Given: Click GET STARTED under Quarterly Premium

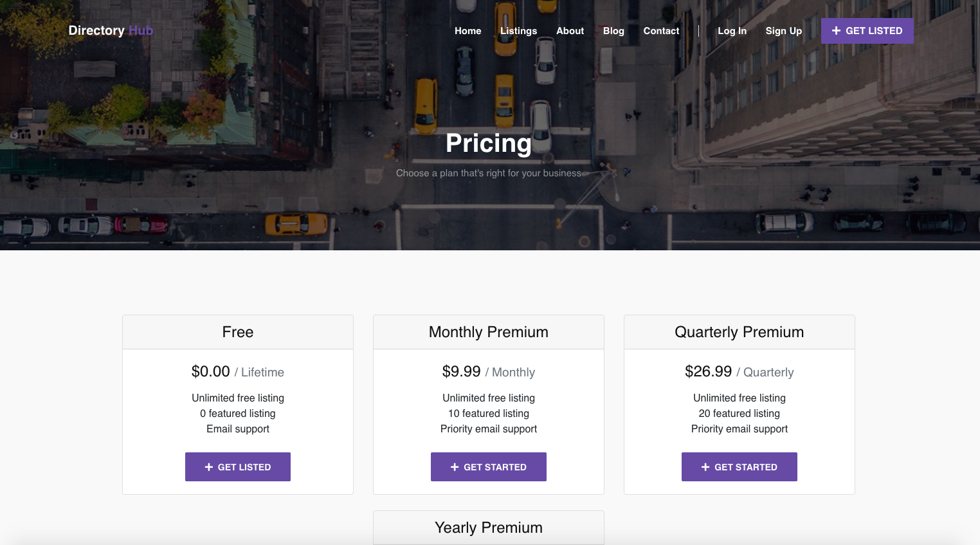Looking at the screenshot, I should 740,467.
